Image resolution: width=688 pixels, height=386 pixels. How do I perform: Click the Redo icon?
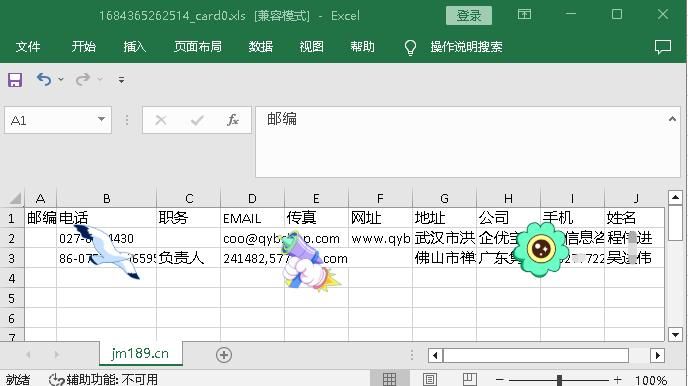coord(82,79)
